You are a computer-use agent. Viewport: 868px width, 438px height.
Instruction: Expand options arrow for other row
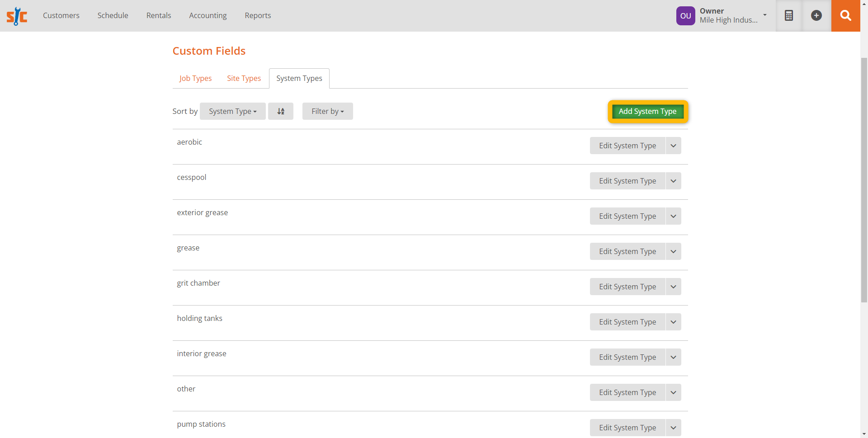674,392
